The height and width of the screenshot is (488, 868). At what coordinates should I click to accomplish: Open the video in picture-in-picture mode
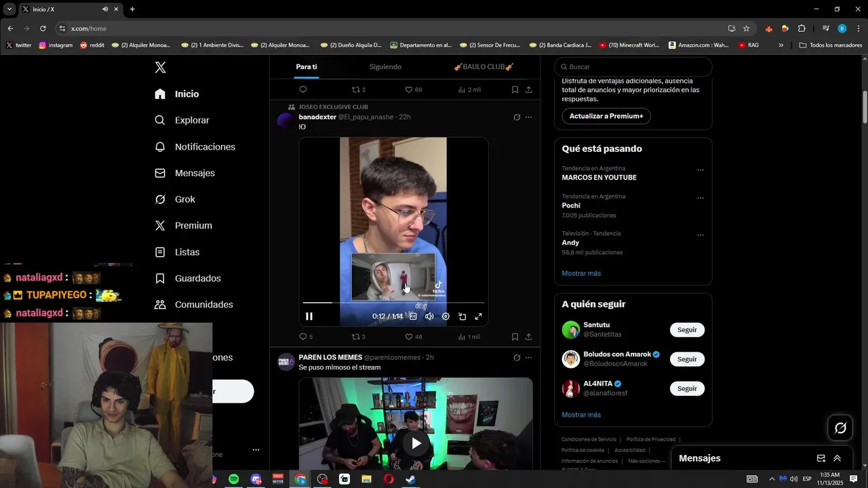462,317
